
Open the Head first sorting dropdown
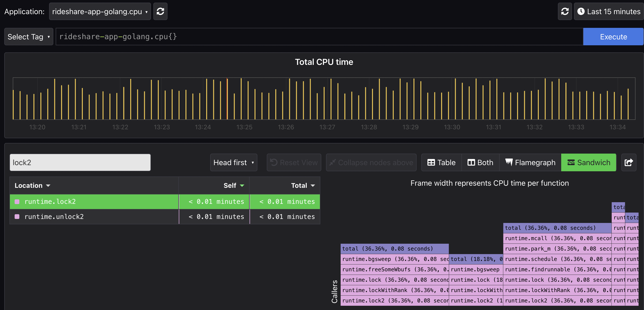pyautogui.click(x=234, y=162)
